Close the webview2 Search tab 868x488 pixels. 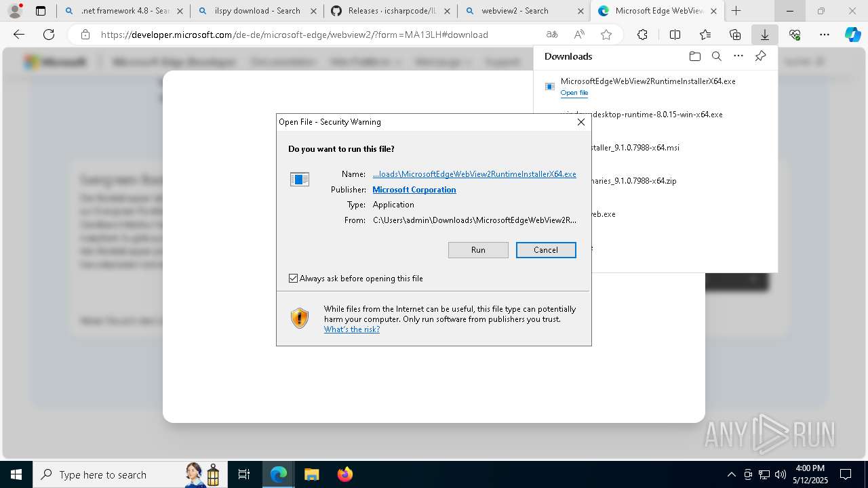point(580,11)
